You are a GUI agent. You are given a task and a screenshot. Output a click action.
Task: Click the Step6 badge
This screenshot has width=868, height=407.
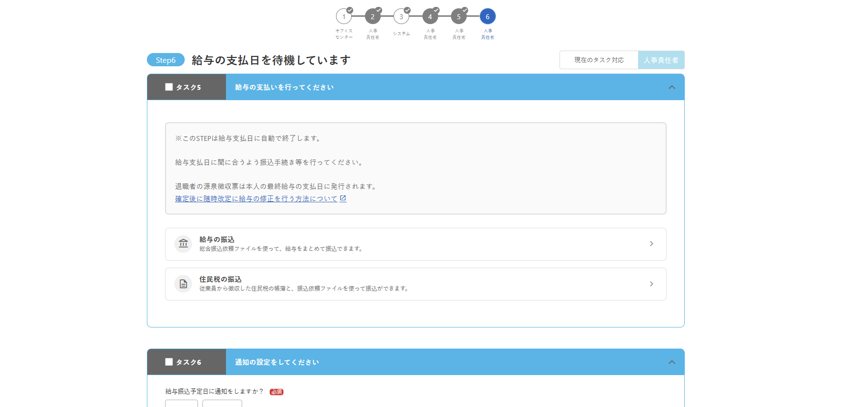coord(166,60)
